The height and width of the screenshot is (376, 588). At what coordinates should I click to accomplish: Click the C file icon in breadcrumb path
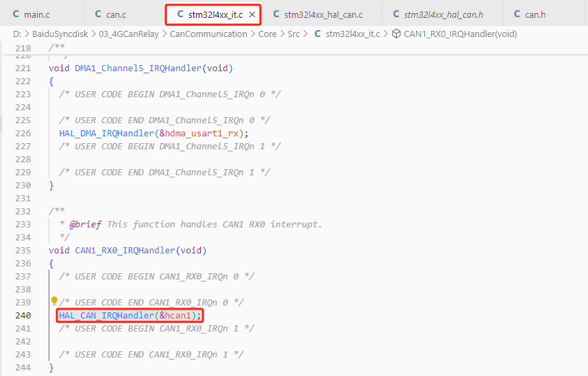pyautogui.click(x=317, y=34)
